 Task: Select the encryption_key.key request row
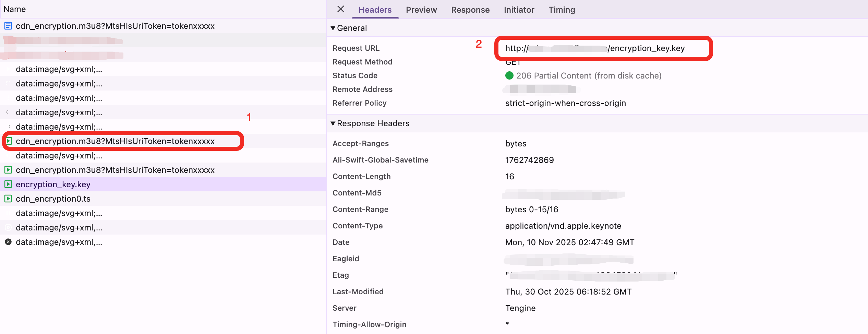point(53,184)
